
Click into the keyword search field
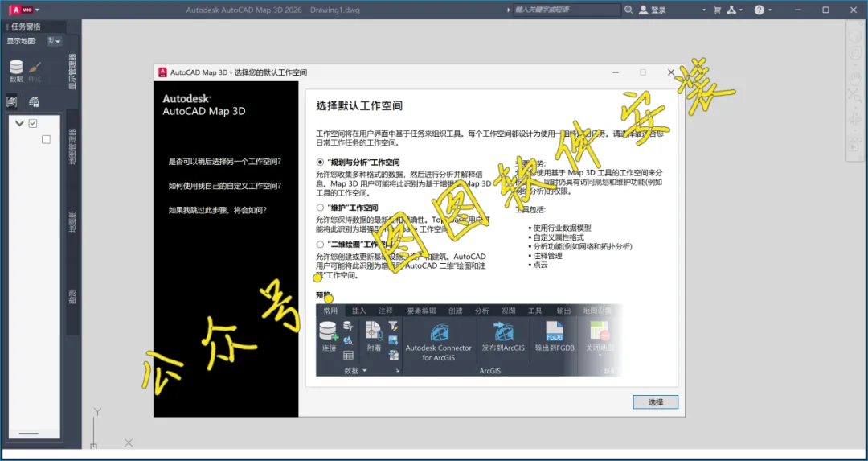point(567,10)
